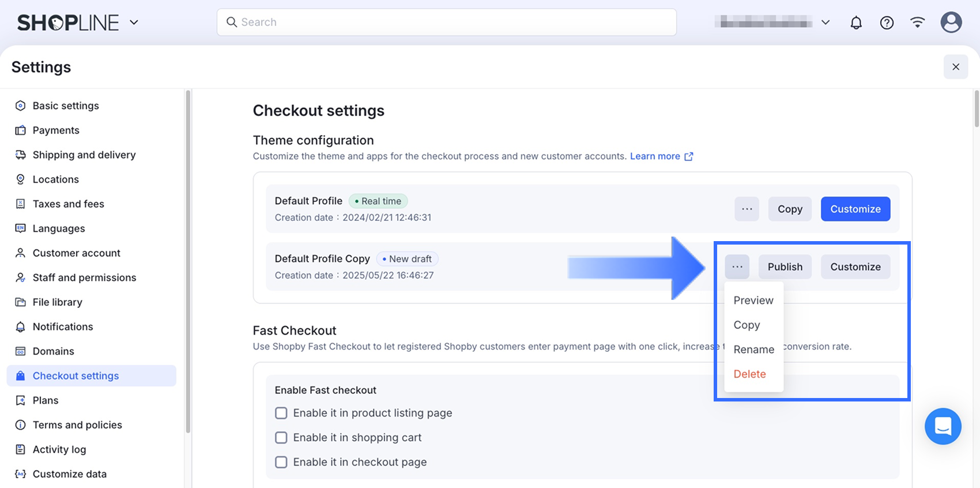The image size is (980, 488).
Task: Expand the store name dropdown chevron
Action: (826, 22)
